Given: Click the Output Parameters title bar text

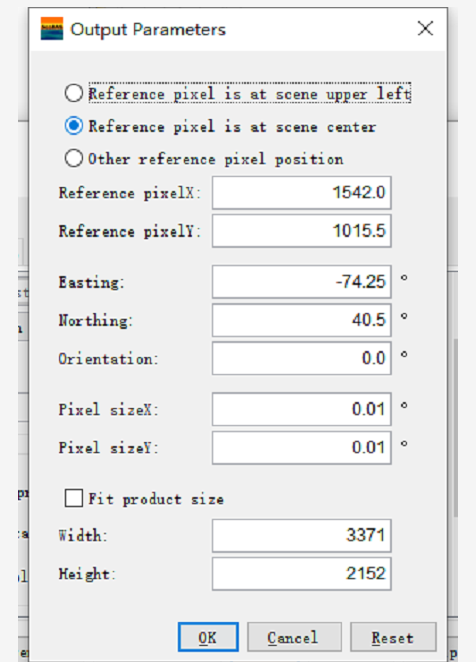Looking at the screenshot, I should tap(148, 30).
